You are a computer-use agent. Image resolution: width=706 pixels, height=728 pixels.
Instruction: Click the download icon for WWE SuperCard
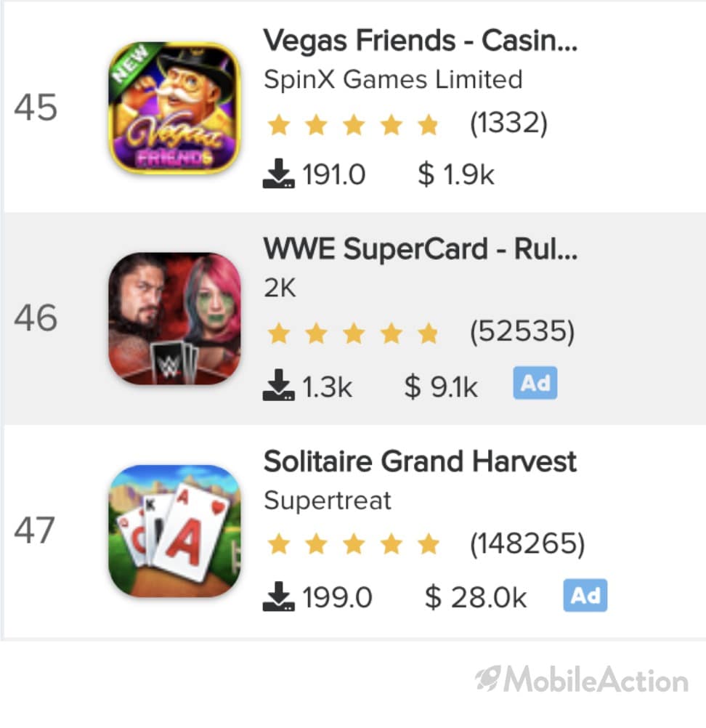tap(278, 385)
